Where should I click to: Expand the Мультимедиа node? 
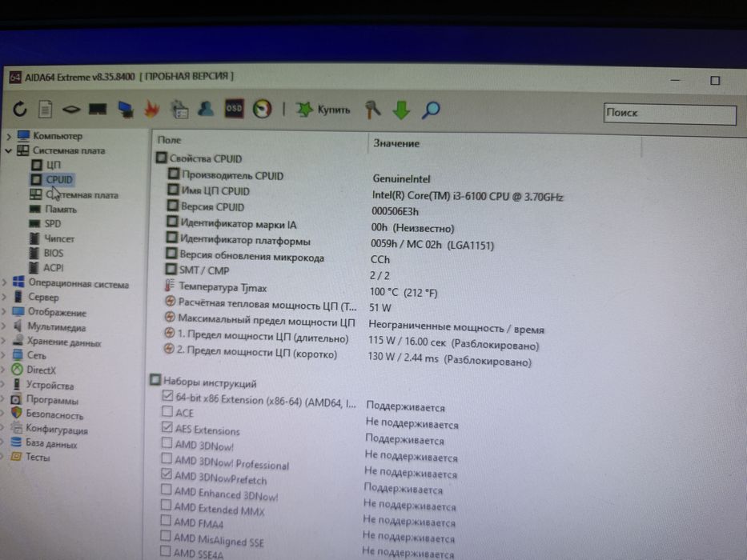pos(4,327)
